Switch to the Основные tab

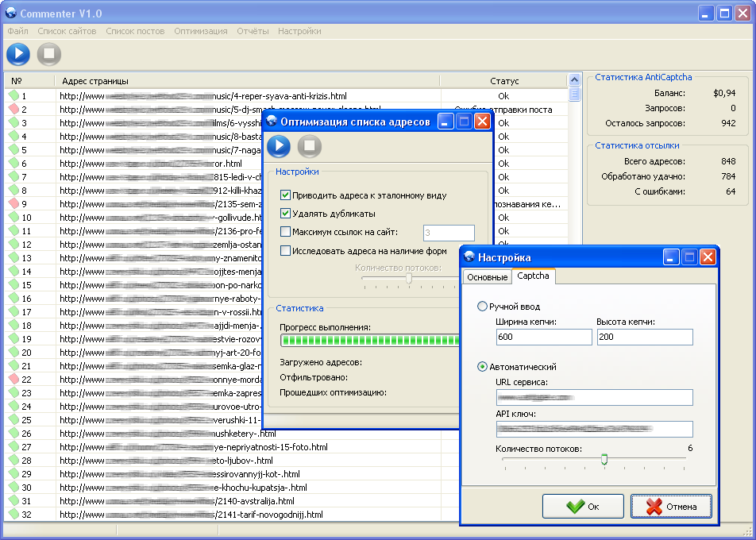pyautogui.click(x=487, y=277)
